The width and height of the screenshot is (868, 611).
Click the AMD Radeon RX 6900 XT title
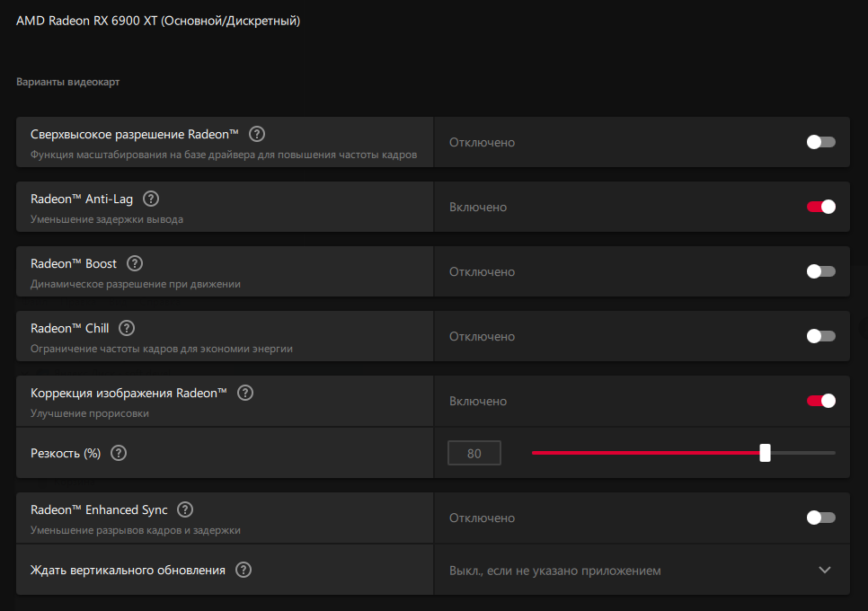[x=158, y=20]
